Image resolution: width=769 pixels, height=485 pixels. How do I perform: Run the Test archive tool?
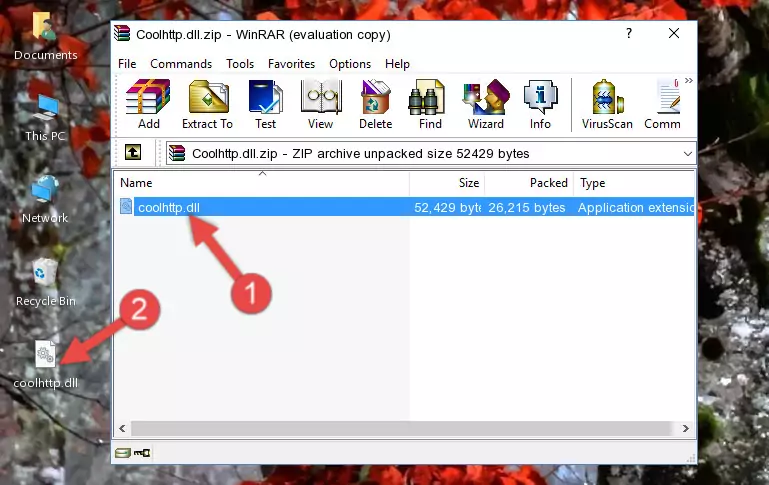265,104
